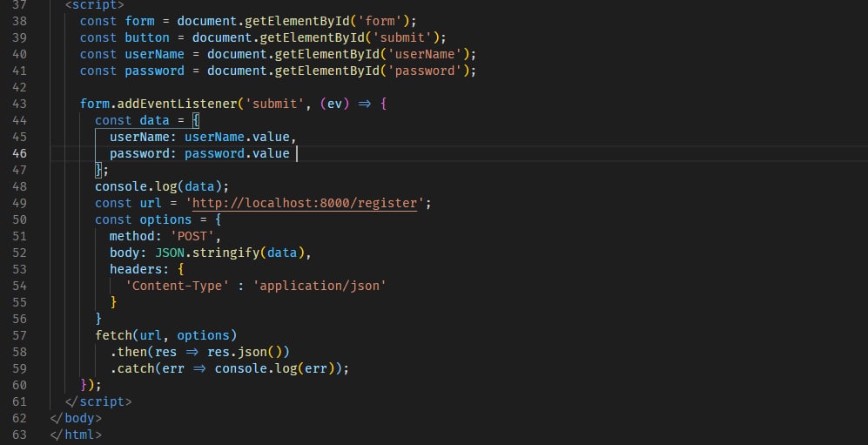Click the 'POST' string value
The width and height of the screenshot is (868, 445).
pos(192,236)
